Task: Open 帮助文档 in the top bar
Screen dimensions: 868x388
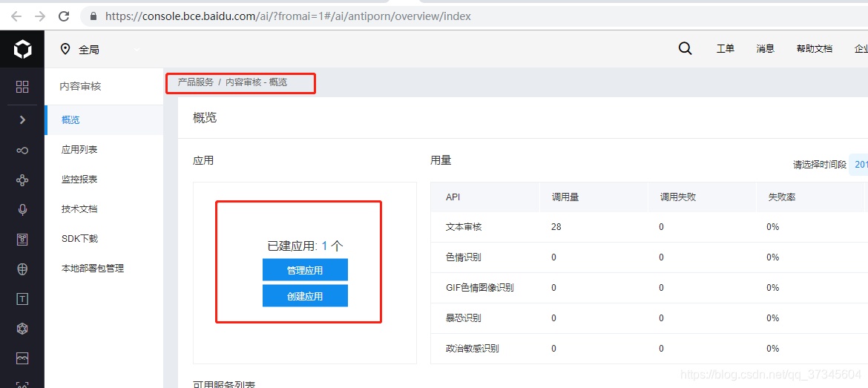Action: coord(815,49)
